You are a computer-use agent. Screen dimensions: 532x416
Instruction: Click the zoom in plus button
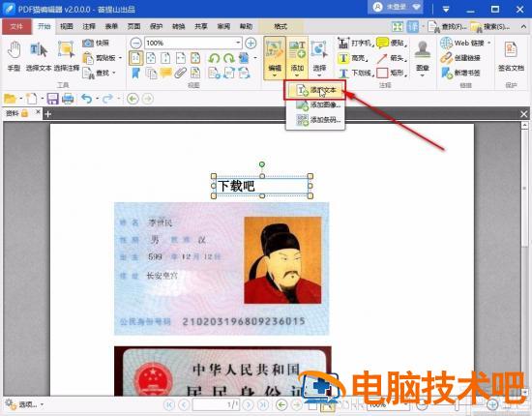tap(251, 44)
